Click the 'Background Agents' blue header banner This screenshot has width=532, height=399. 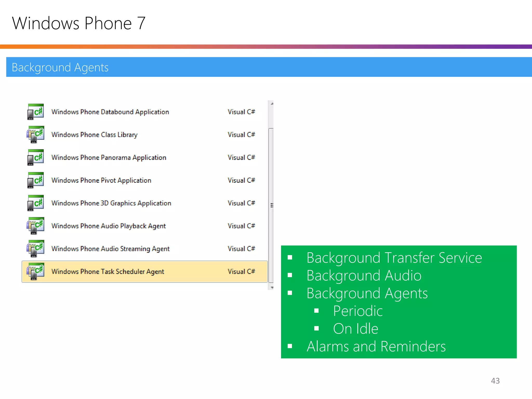tap(269, 67)
